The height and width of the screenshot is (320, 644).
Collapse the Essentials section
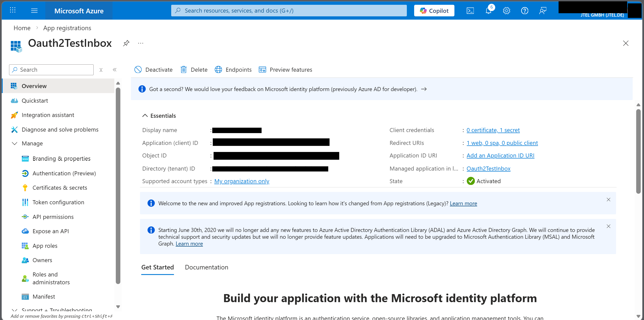[x=145, y=116]
